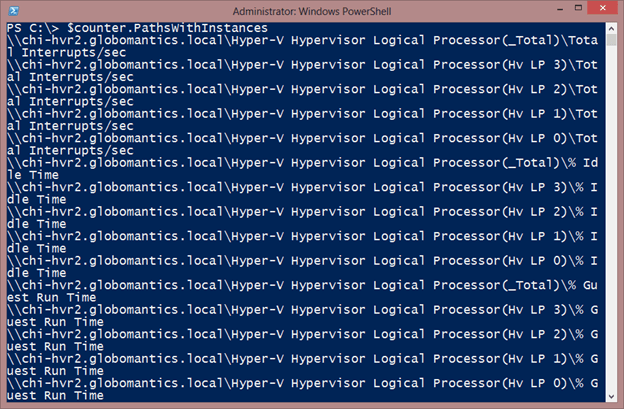Click the Administrator: Windows PowerShell title text
The height and width of the screenshot is (409, 624).
point(312,11)
